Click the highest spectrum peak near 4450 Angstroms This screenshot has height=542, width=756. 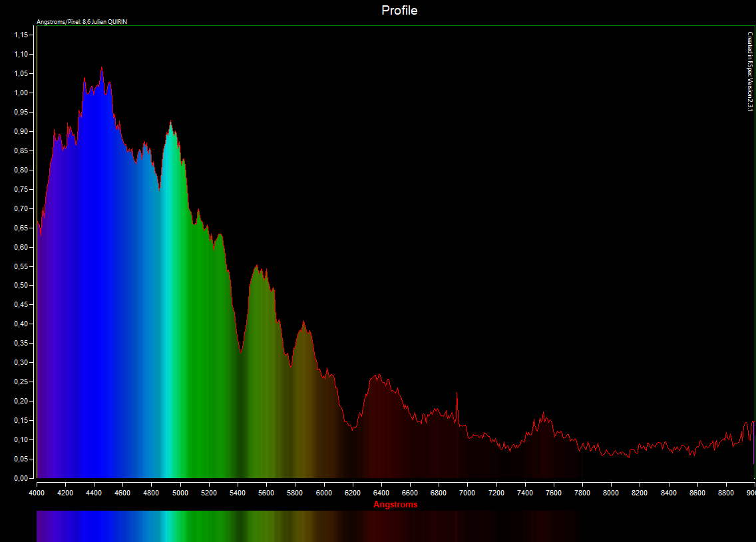click(101, 69)
